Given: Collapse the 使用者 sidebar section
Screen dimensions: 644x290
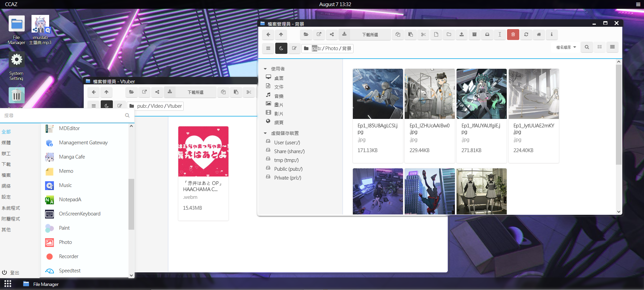Looking at the screenshot, I should pos(265,69).
